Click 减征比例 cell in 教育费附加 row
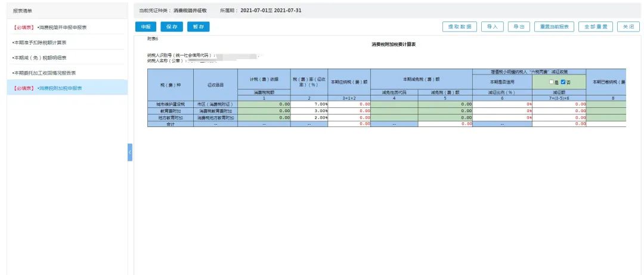This screenshot has width=644, height=275. (503, 111)
